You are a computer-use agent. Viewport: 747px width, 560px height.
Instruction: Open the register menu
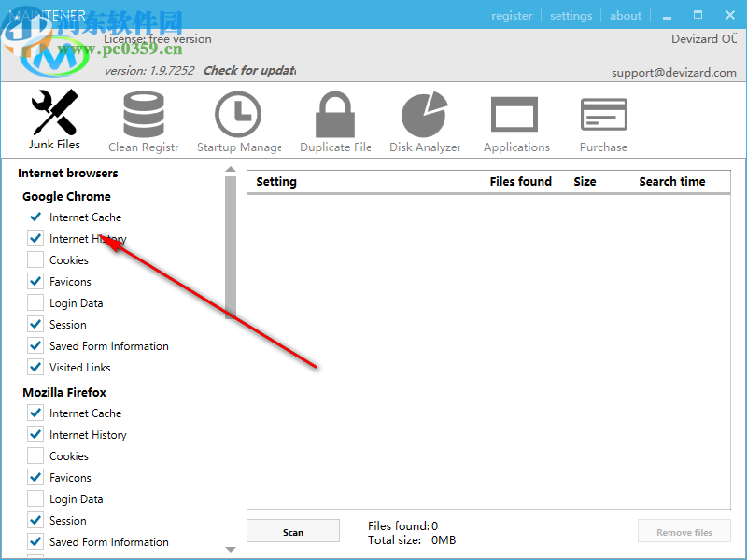coord(512,16)
